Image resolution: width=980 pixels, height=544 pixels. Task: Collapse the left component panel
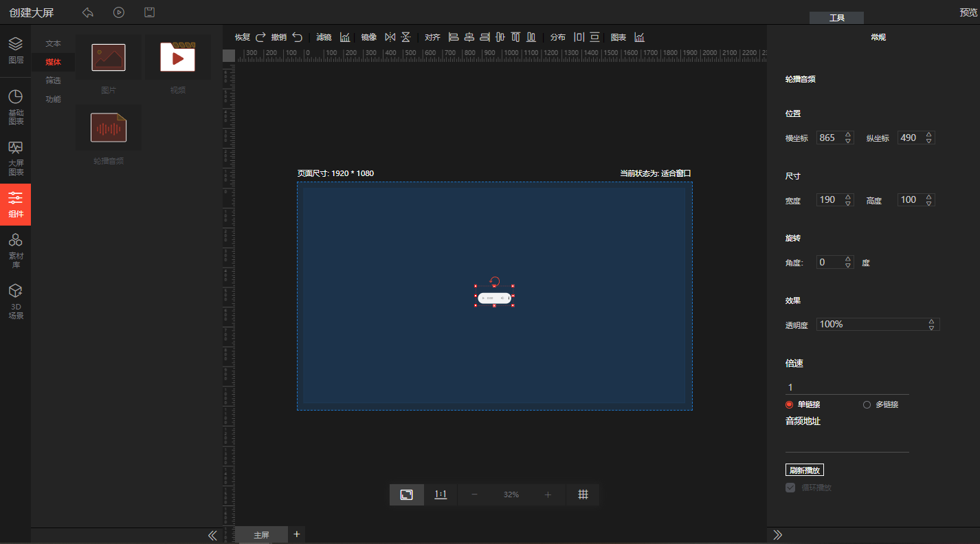pyautogui.click(x=212, y=535)
